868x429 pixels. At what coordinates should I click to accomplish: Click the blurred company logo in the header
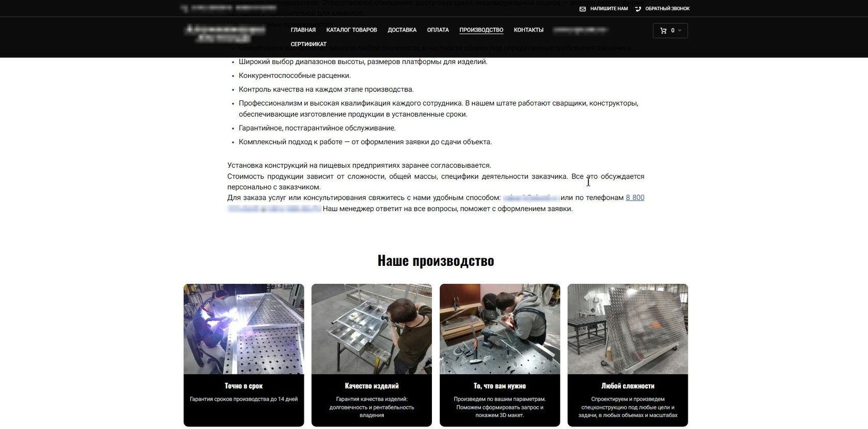point(225,34)
